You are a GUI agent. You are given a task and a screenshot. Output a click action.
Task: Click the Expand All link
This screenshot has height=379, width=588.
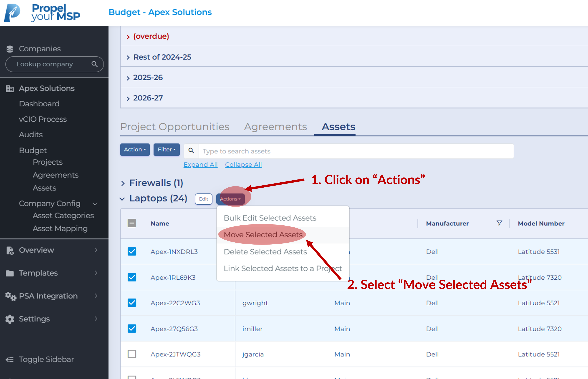pos(200,165)
